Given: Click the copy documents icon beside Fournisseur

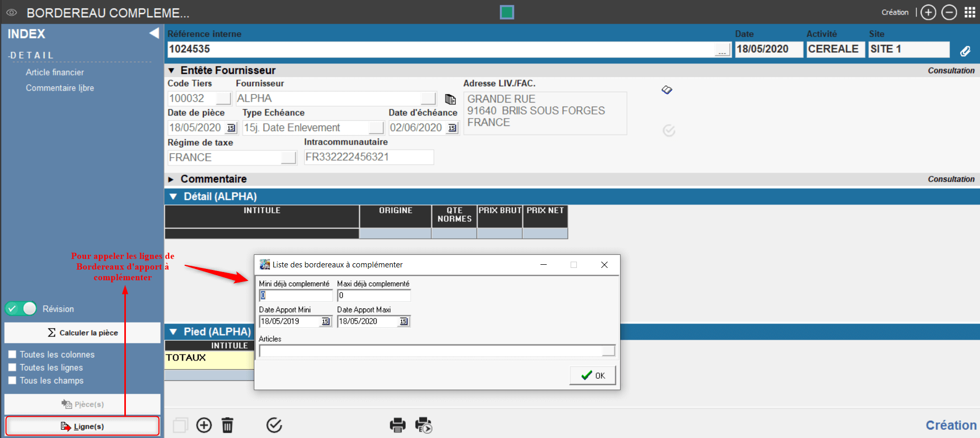Looking at the screenshot, I should 450,99.
